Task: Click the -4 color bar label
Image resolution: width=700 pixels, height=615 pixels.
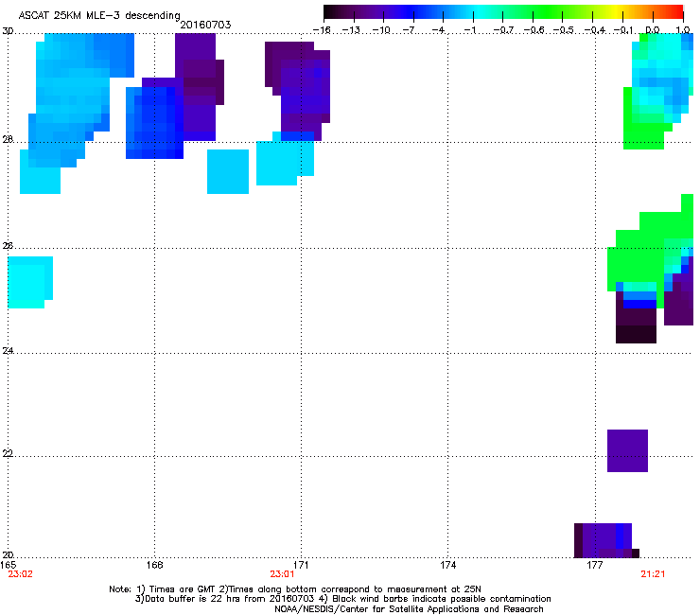Action: tap(438, 30)
